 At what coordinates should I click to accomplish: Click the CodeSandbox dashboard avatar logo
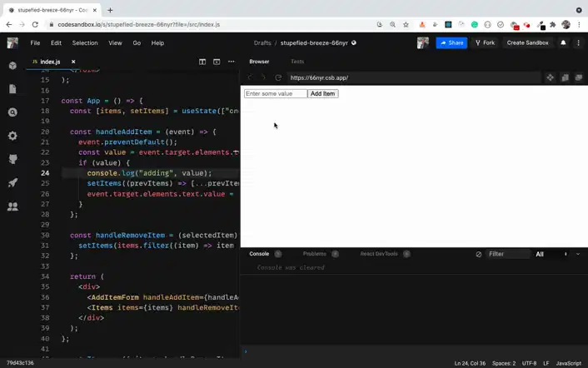point(12,42)
